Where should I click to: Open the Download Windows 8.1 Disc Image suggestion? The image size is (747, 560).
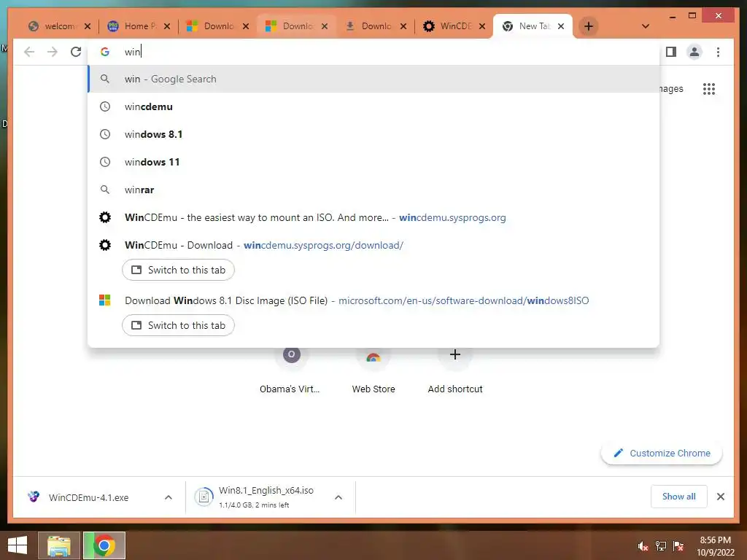374,300
